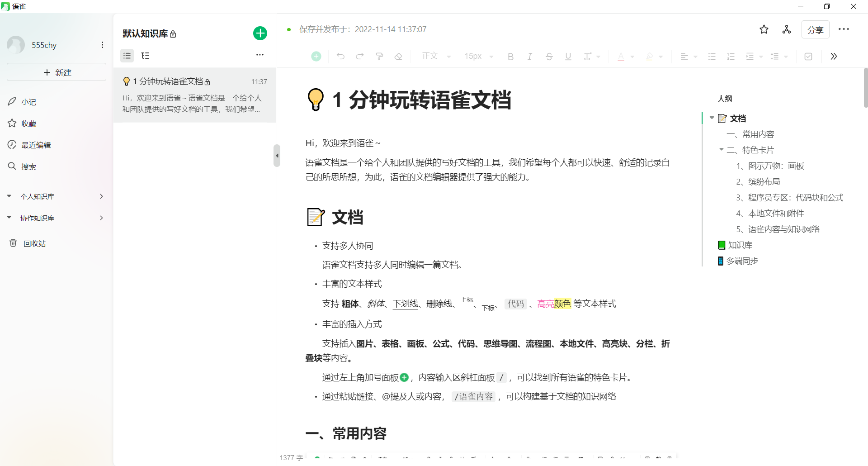Collapse 协作知识库 section triangle
Screen dimensions: 868x466
click(9, 218)
